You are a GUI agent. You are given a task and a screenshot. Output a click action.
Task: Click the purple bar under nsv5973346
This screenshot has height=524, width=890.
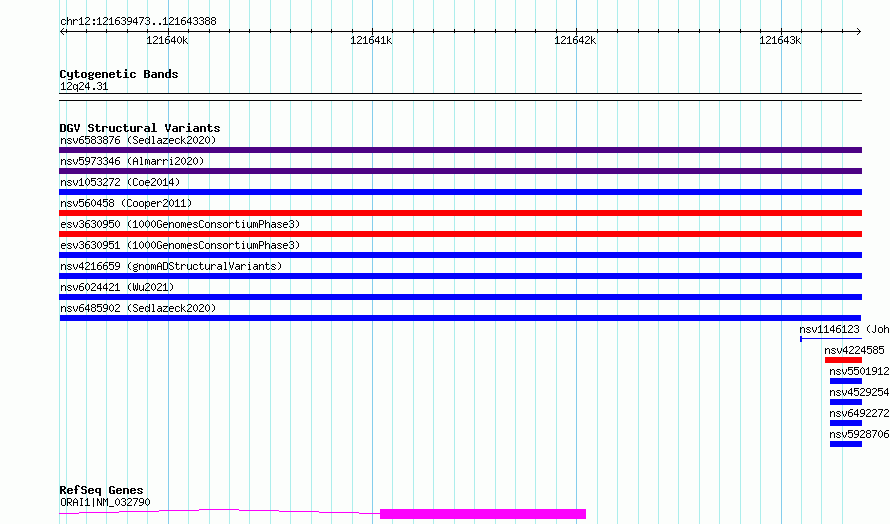[x=460, y=171]
